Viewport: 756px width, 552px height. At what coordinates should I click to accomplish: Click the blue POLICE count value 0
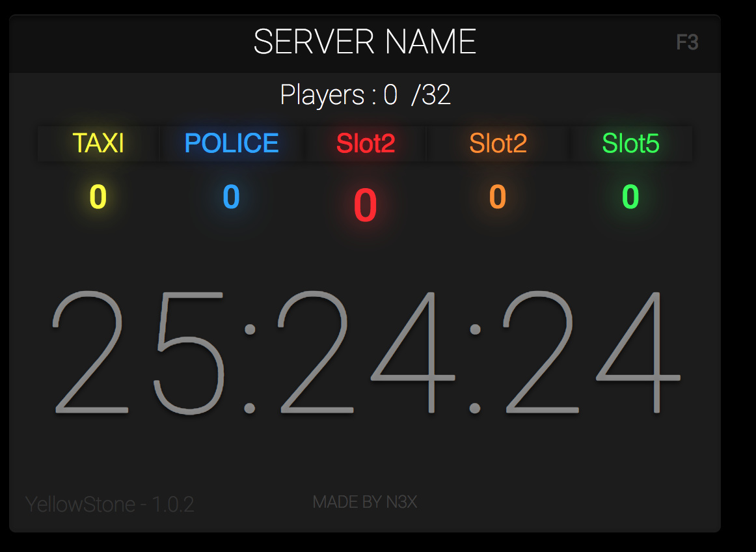pos(232,197)
